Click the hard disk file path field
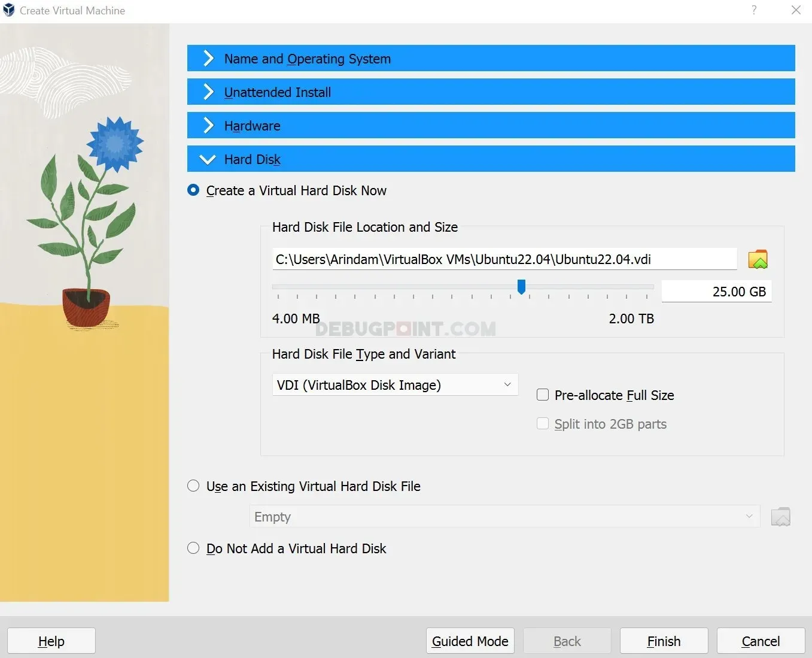812x658 pixels. pyautogui.click(x=504, y=259)
